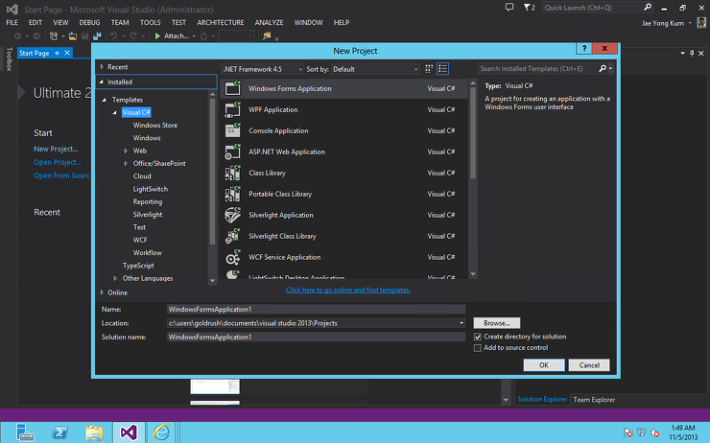Click the ASP.NET Web Application icon
Screen dimensions: 710x443
tap(233, 152)
